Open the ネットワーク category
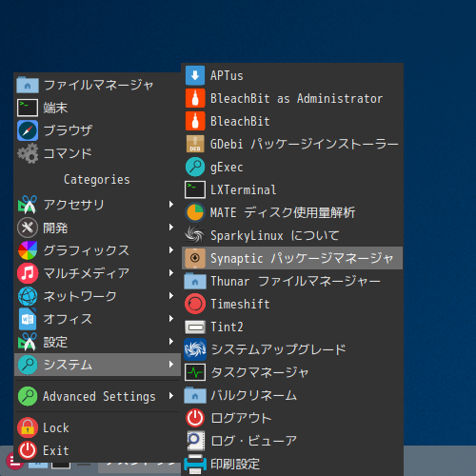This screenshot has height=476, width=476. (x=97, y=296)
